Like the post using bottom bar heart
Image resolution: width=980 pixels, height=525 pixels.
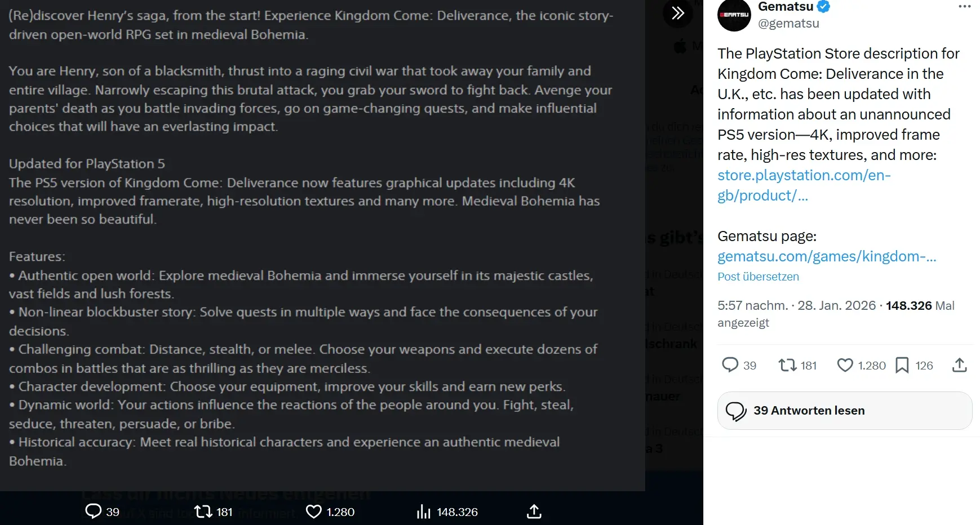313,511
